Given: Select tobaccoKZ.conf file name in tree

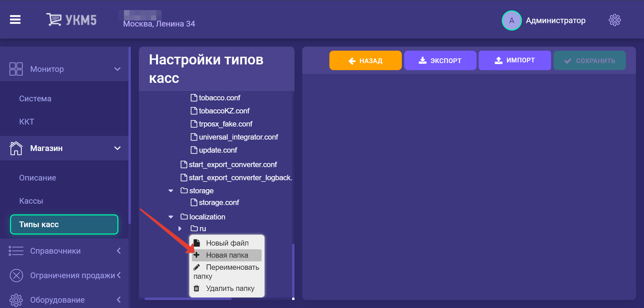Looking at the screenshot, I should pyautogui.click(x=224, y=111).
